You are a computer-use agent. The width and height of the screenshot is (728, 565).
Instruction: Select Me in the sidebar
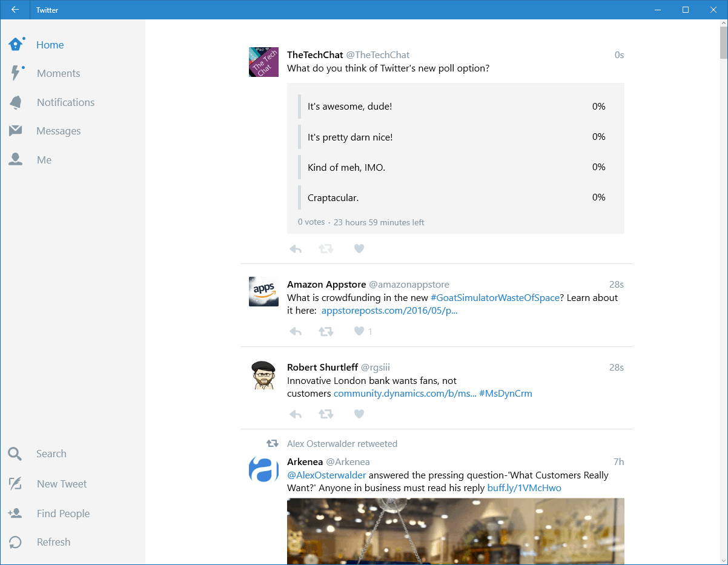(x=44, y=160)
